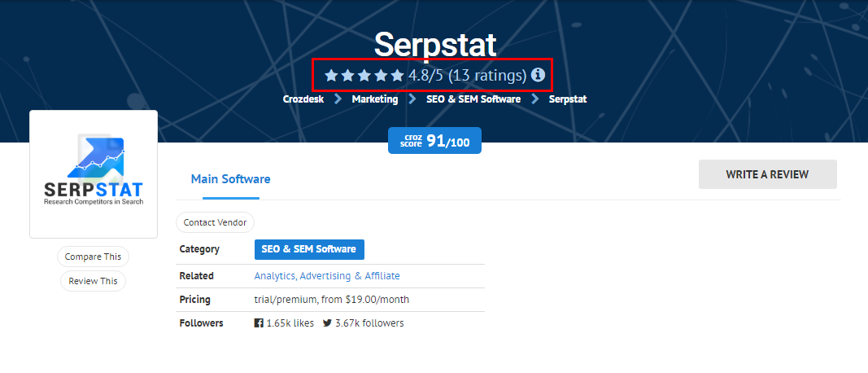Click the fifth rating star
This screenshot has height=373, width=868.
click(398, 76)
